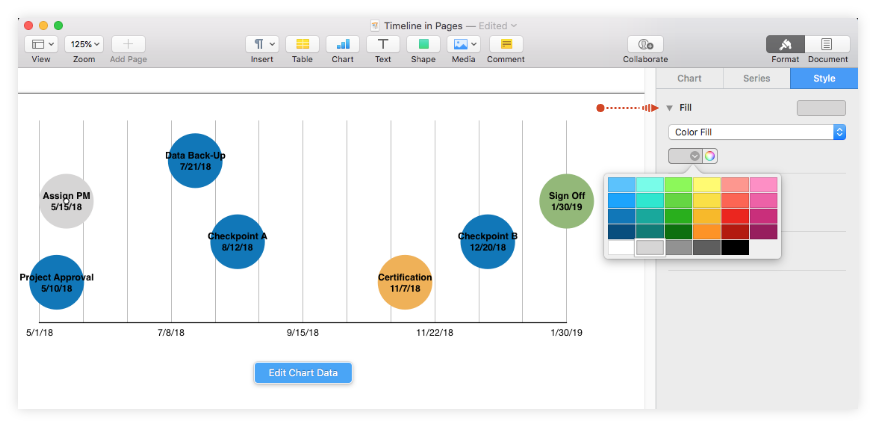Add a Comment via toolbar icon
The image size is (876, 427).
506,44
